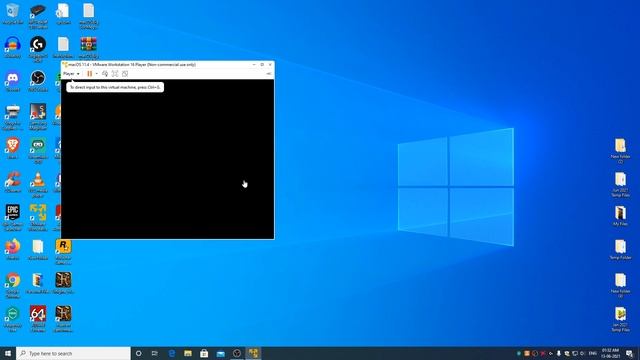Viewport: 640px width, 360px height.
Task: Select the OBS Studio desktop shortcut
Action: coord(38,81)
